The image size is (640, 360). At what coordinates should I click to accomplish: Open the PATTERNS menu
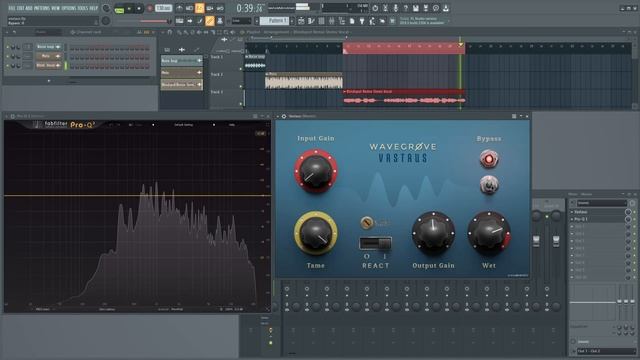[42, 8]
